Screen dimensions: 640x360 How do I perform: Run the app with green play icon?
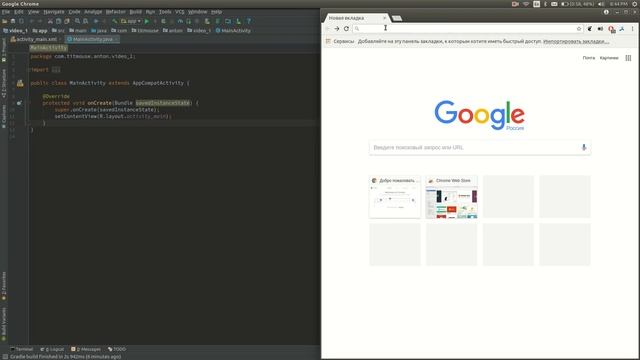147,21
